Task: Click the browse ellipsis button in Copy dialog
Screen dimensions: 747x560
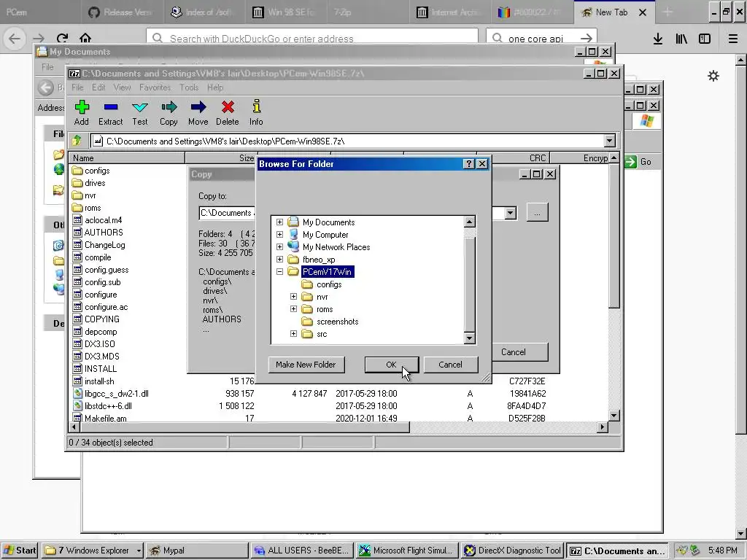Action: [538, 213]
